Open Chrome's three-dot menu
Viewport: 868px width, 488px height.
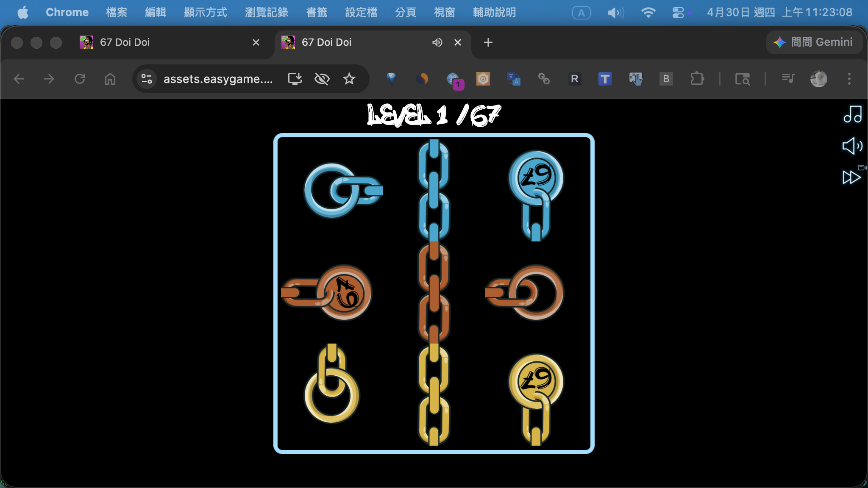[x=849, y=79]
